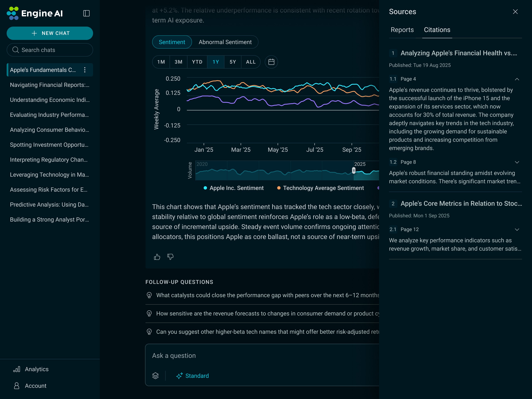Open options menu for Apple's Fundamentals chat
The height and width of the screenshot is (399, 532).
coord(85,70)
